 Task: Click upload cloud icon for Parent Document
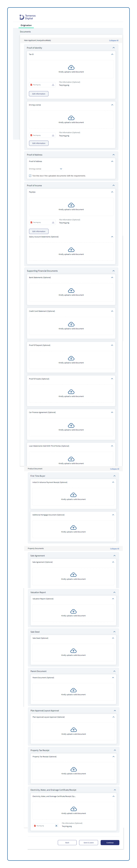73,690
